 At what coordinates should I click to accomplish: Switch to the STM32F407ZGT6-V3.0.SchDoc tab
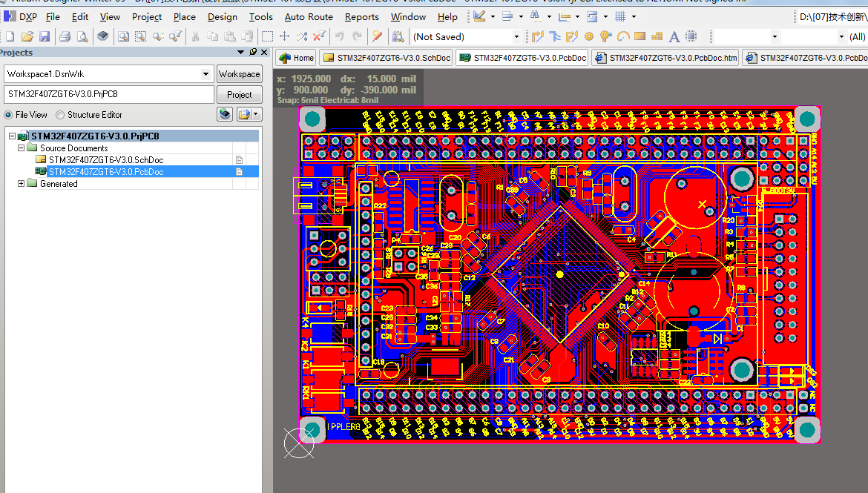pyautogui.click(x=387, y=58)
